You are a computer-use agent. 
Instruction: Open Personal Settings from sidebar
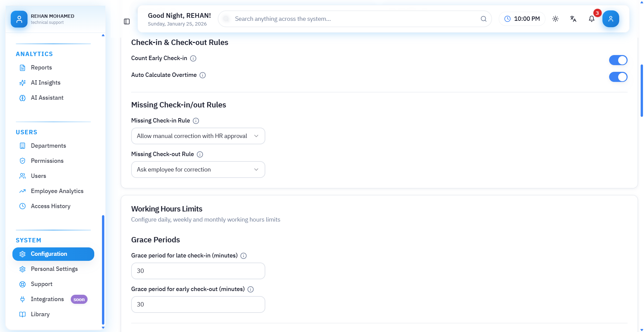point(54,269)
